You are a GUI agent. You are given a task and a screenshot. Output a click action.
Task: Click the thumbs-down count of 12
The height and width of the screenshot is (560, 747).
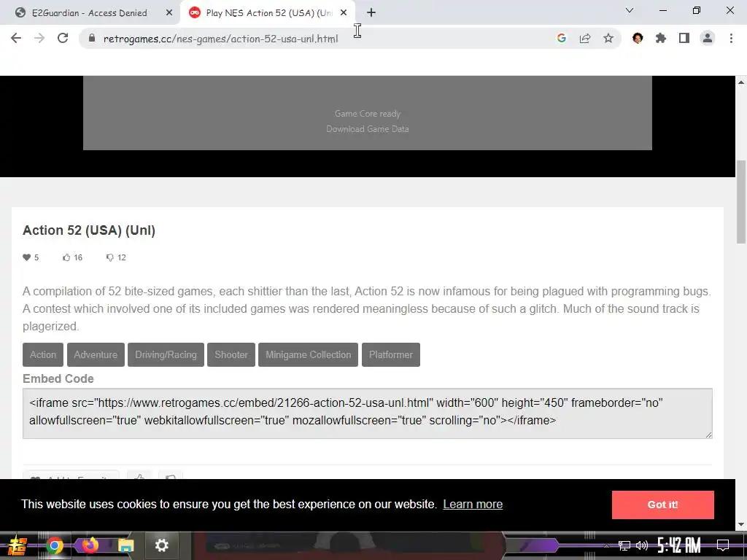click(116, 257)
